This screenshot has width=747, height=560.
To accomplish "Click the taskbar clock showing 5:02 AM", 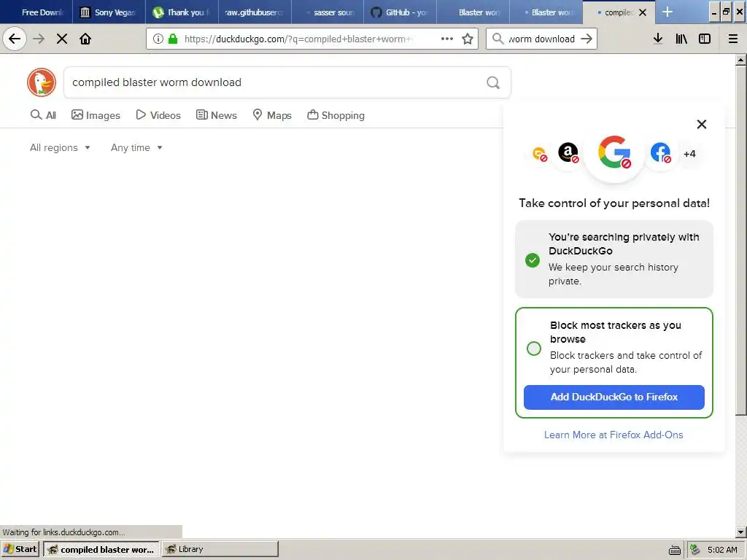I will 722,550.
